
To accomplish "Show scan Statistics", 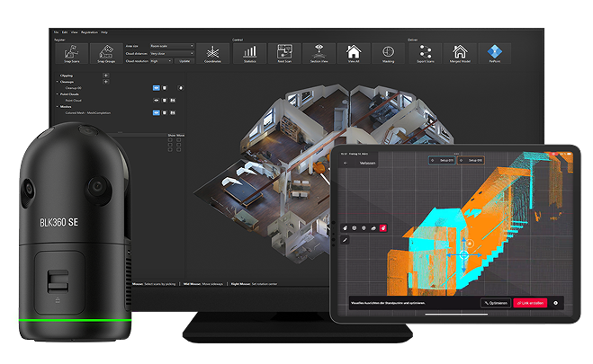I will [250, 53].
